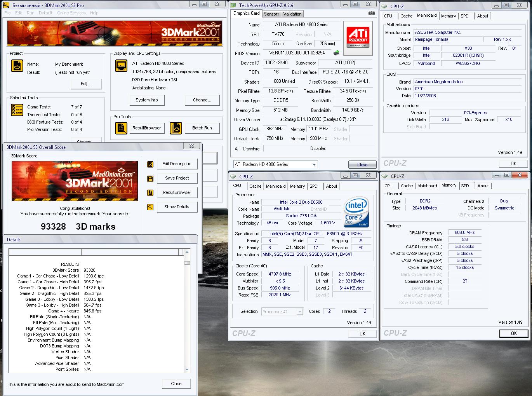Image resolution: width=532 pixels, height=396 pixels.
Task: Click the Save Project button
Action: pyautogui.click(x=177, y=178)
